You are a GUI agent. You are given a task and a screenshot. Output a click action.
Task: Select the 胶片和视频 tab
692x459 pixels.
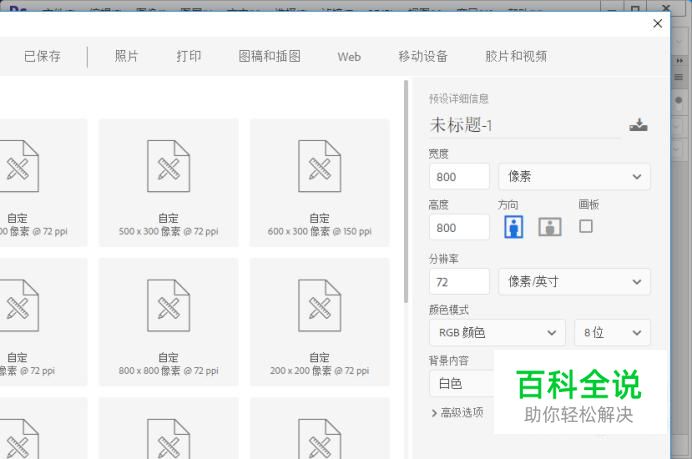click(516, 56)
